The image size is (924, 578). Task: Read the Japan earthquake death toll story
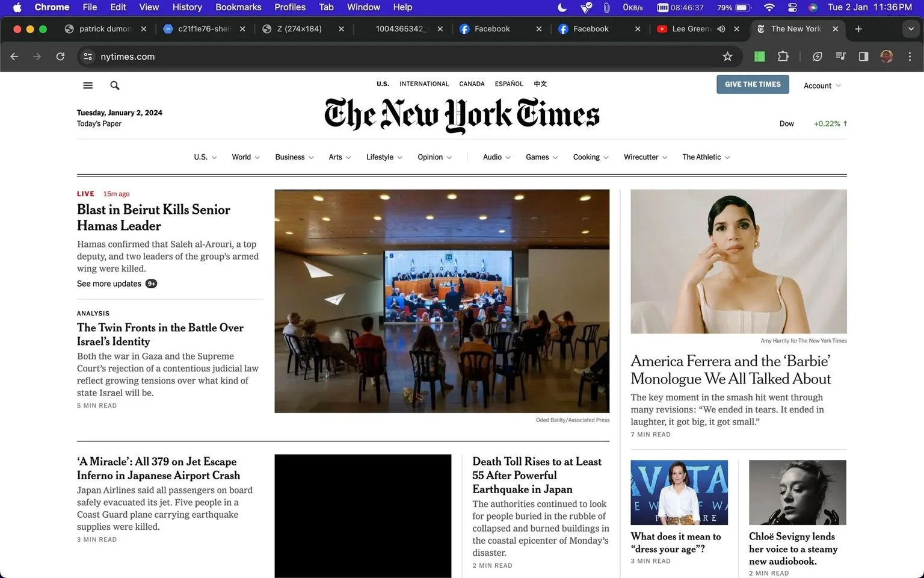[x=537, y=475]
